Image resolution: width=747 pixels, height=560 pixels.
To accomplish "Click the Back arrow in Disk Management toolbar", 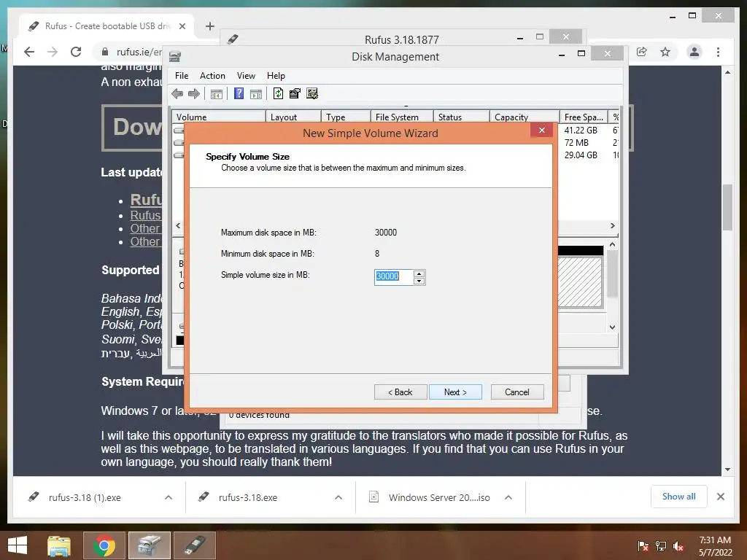I will pos(177,94).
